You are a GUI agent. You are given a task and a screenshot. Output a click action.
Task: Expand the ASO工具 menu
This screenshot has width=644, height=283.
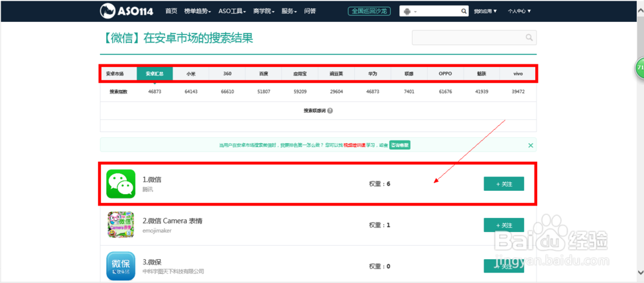pos(232,11)
